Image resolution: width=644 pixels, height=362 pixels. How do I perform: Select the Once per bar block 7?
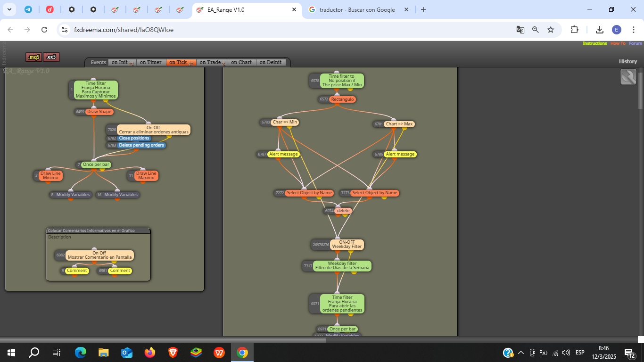(x=97, y=165)
